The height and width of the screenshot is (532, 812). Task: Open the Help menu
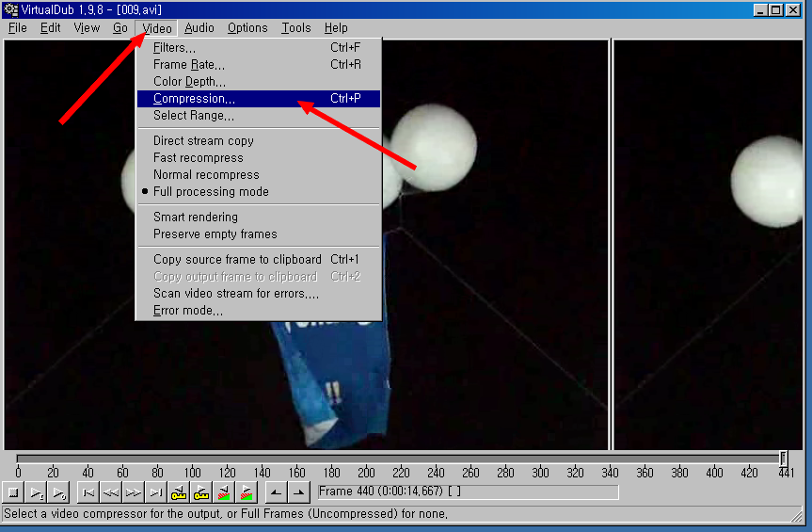point(336,28)
